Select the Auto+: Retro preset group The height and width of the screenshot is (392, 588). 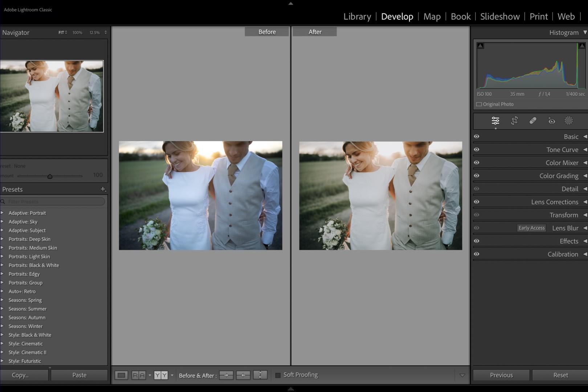(x=22, y=291)
